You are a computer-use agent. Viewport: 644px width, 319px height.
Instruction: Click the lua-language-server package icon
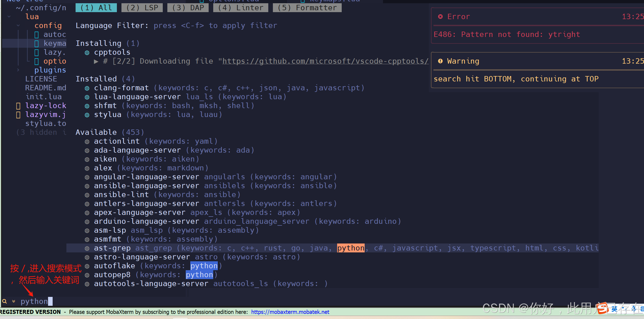click(x=87, y=97)
